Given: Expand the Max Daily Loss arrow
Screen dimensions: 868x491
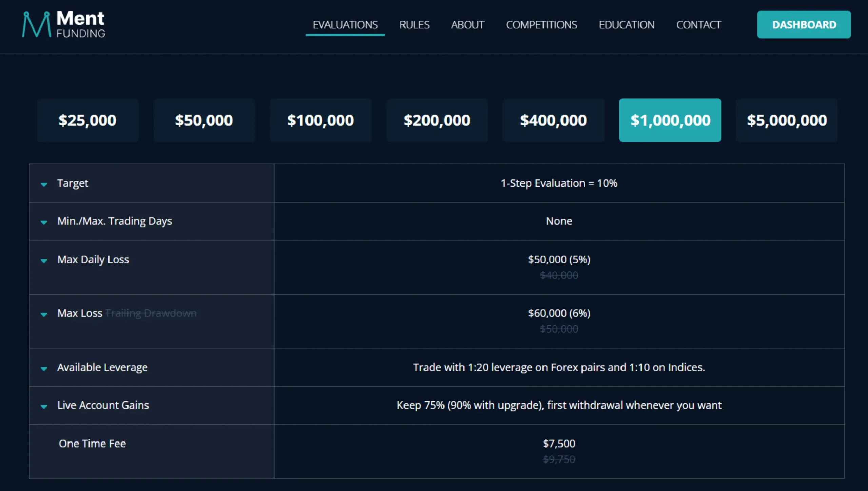Looking at the screenshot, I should pos(44,261).
